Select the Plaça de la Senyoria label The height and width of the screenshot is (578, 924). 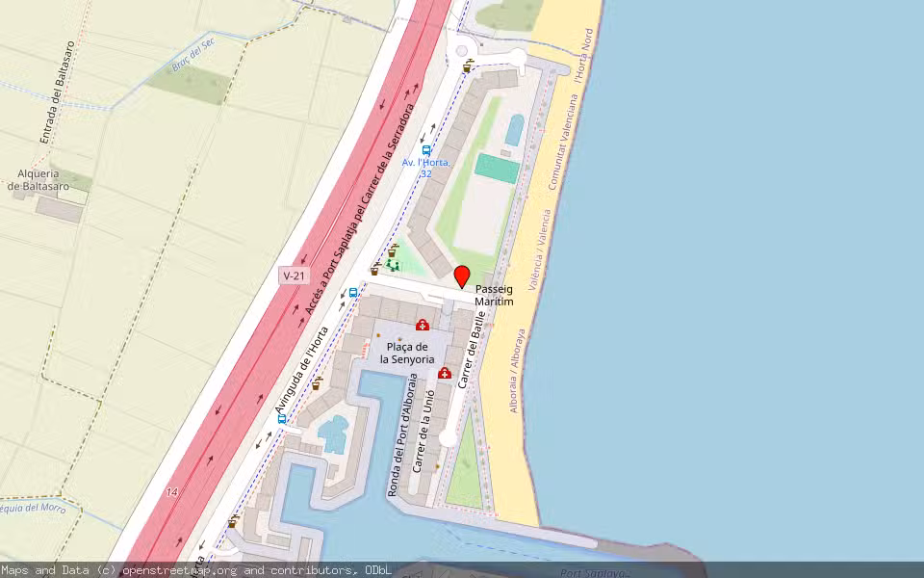click(413, 353)
